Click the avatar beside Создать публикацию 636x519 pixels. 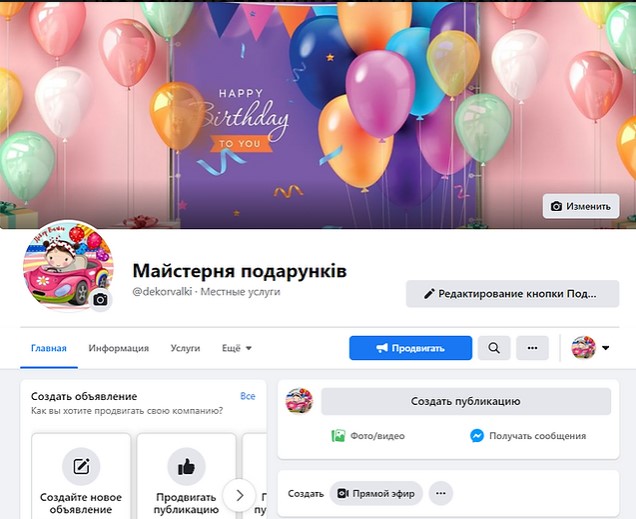coord(299,401)
